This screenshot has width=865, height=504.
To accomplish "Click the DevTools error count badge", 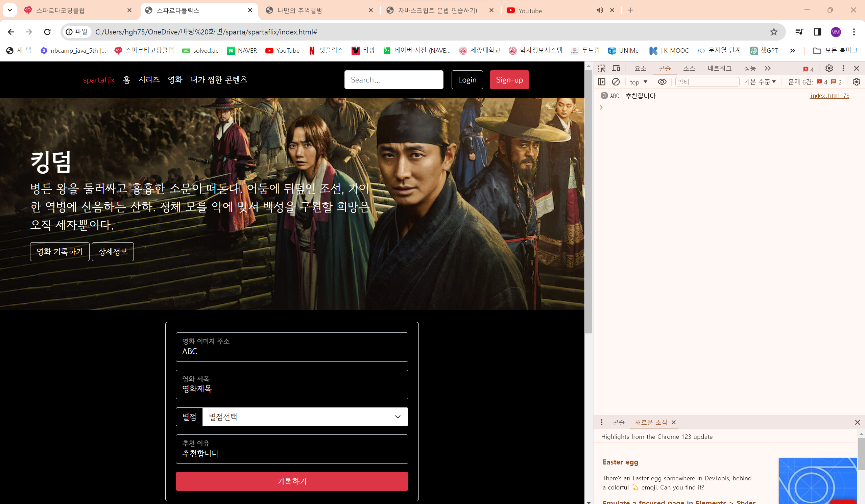I will pos(808,69).
